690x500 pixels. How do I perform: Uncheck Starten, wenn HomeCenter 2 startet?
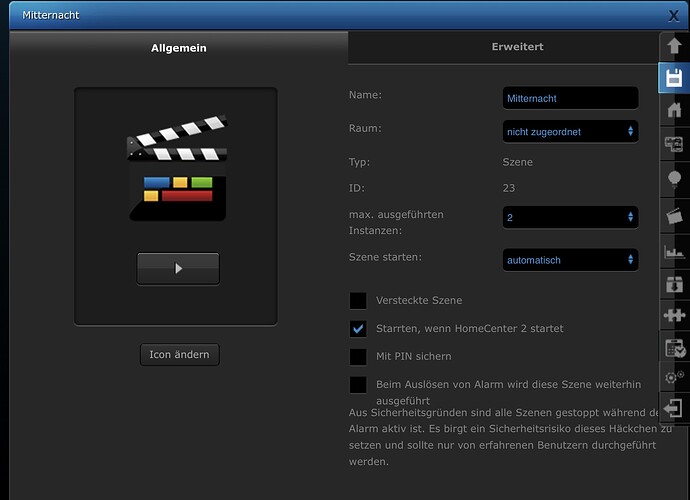pyautogui.click(x=358, y=329)
